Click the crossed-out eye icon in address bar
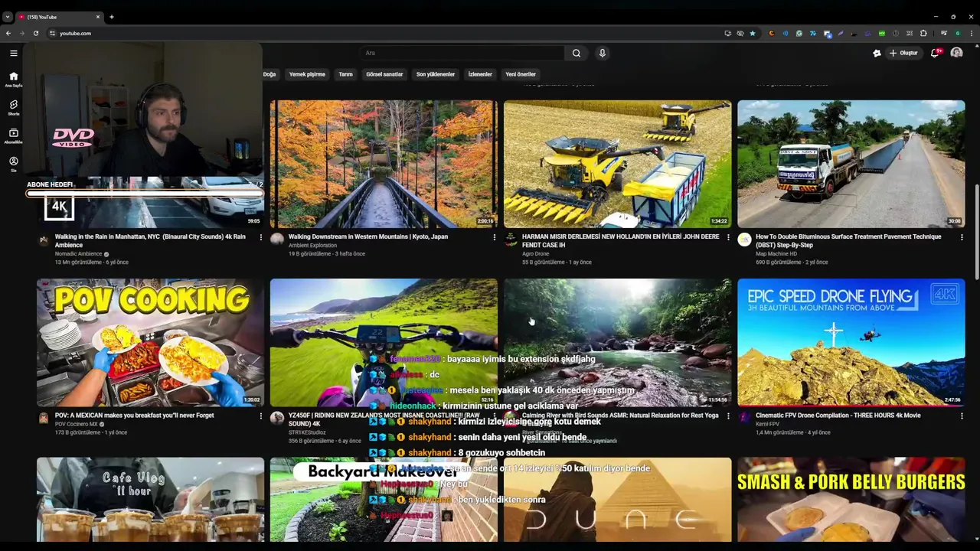This screenshot has height=551, width=980. [x=740, y=33]
